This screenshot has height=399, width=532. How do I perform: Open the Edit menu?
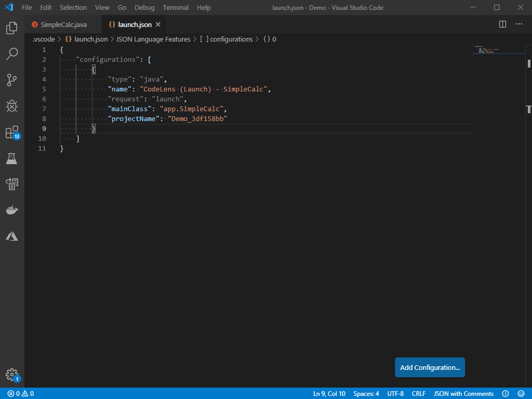point(46,7)
